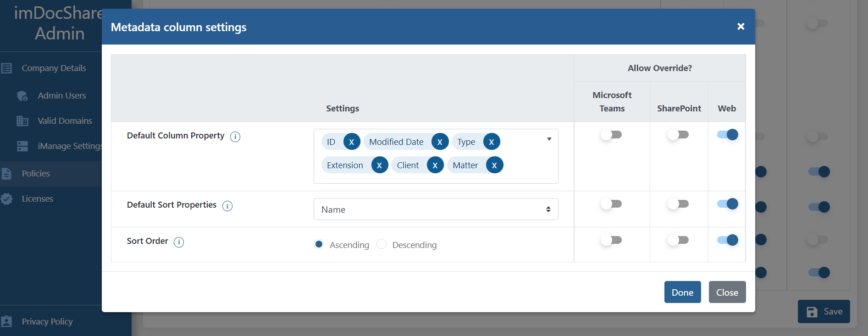
Task: Click the Admin Users shield icon
Action: pos(22,96)
